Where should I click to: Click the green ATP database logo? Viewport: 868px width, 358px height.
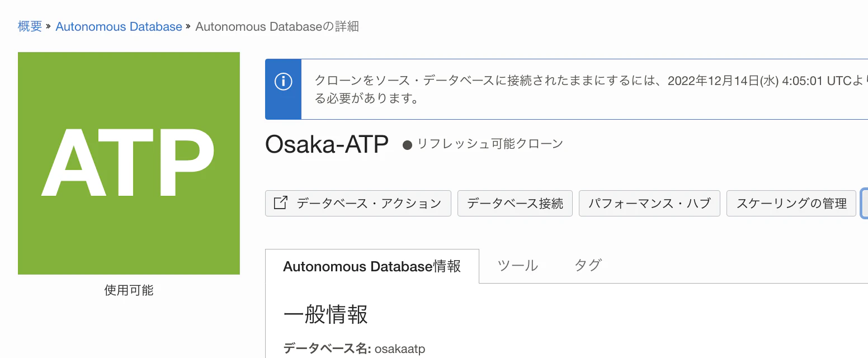[x=129, y=163]
